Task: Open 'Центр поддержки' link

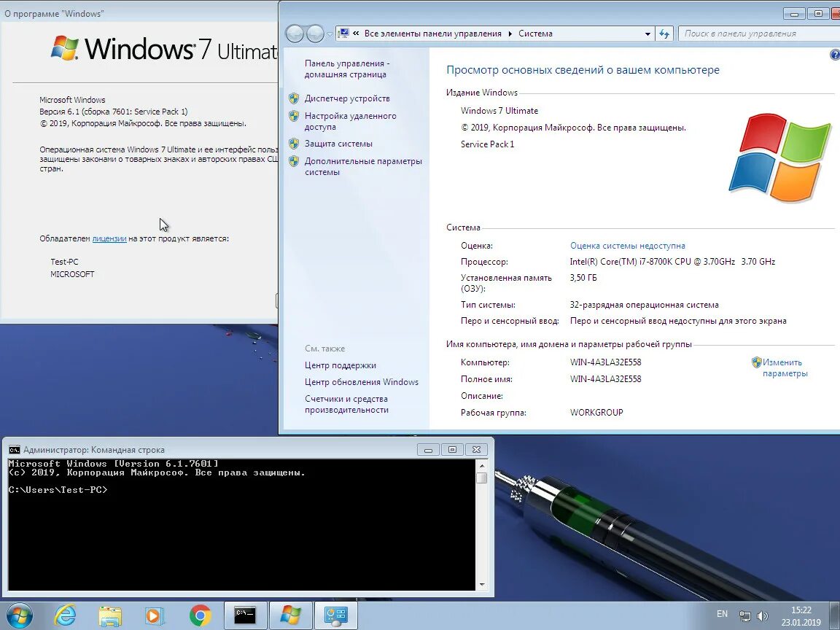Action: [x=341, y=365]
